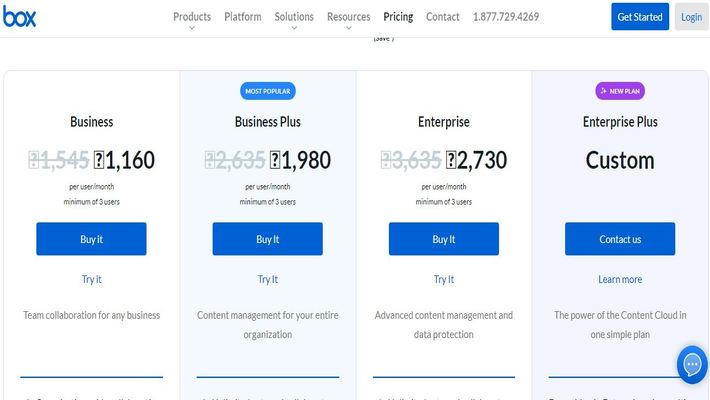Click the New Plan sparkle badge
Screen dimensions: 710x400
pyautogui.click(x=620, y=91)
